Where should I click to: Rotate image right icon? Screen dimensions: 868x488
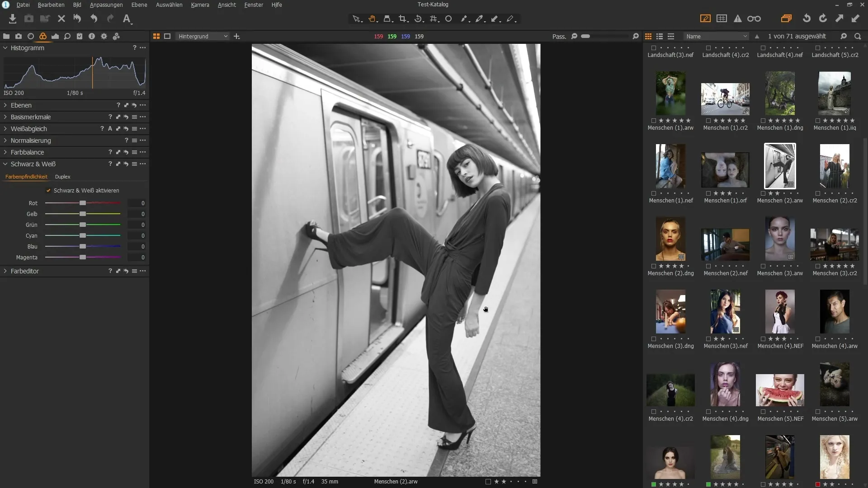823,19
